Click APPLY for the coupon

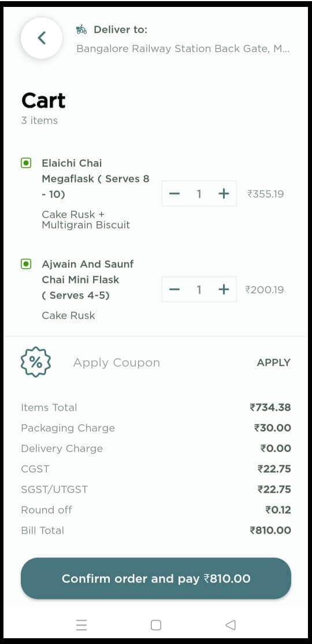click(273, 362)
